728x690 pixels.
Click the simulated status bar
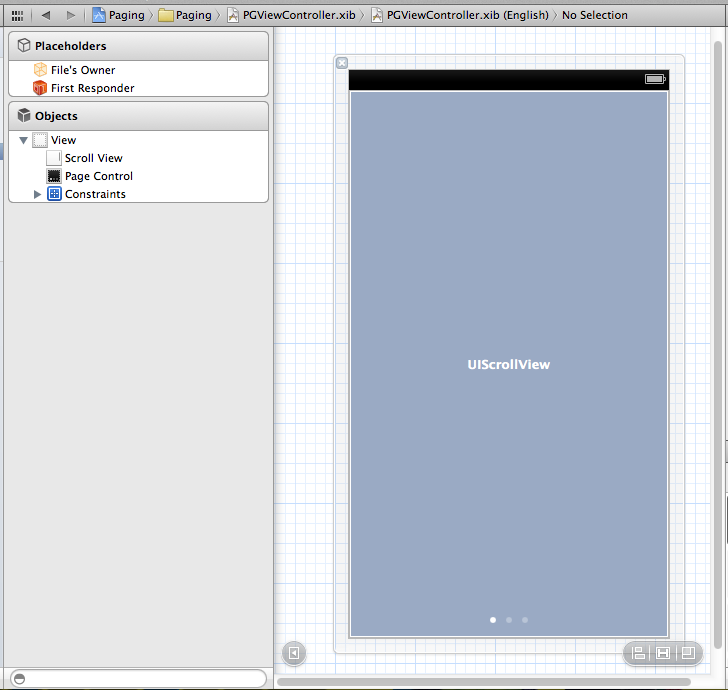tap(509, 80)
